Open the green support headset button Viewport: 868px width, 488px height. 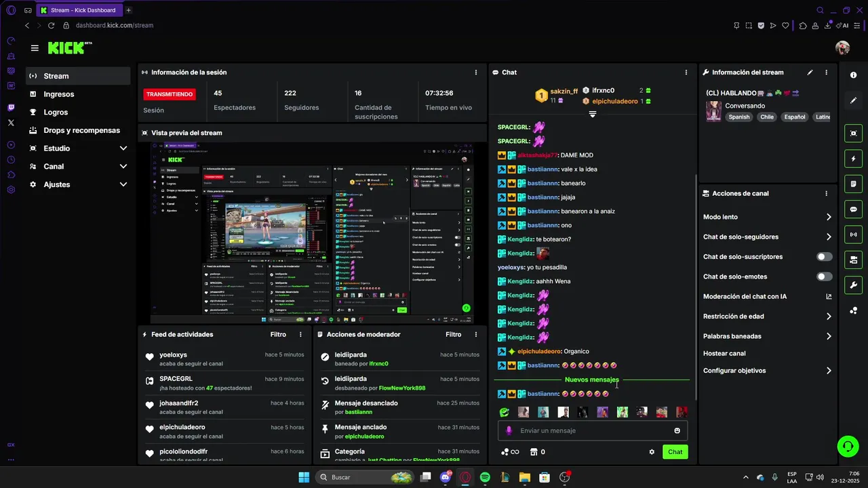point(848,446)
